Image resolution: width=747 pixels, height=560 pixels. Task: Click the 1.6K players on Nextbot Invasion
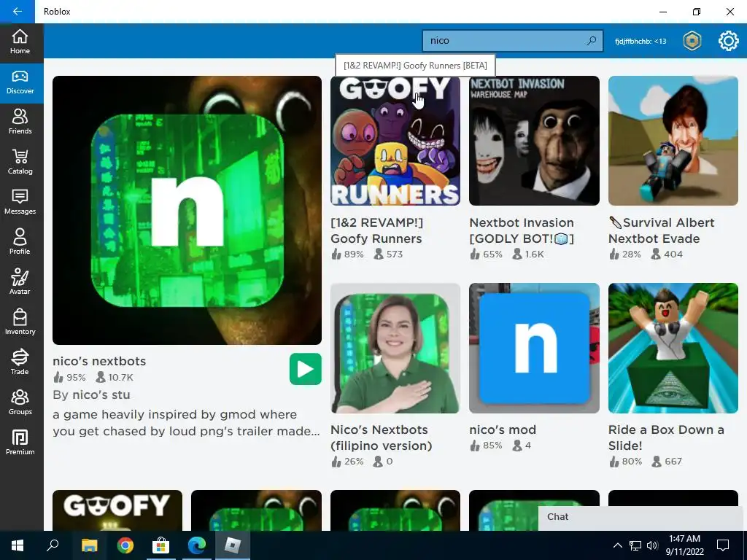[x=528, y=254]
